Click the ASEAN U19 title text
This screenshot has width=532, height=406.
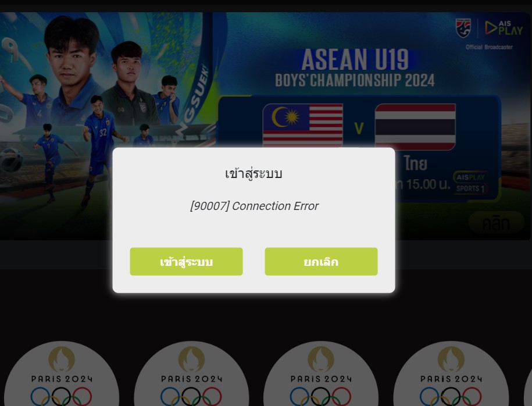pos(355,59)
